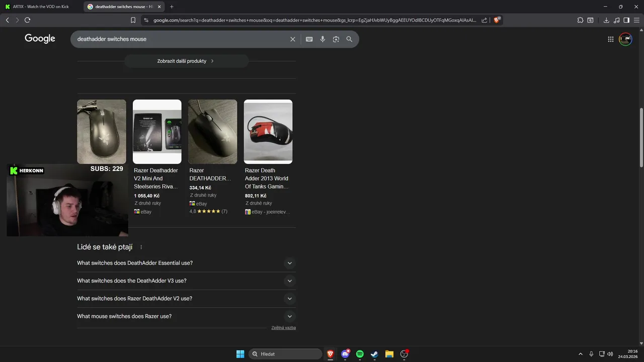Go back to the previous page
The height and width of the screenshot is (362, 644).
click(x=7, y=20)
